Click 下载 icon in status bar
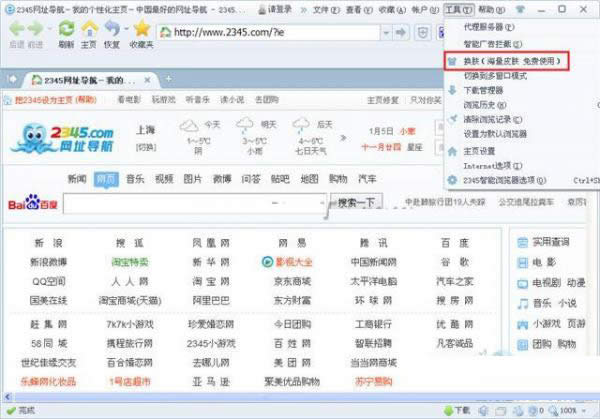 point(457,411)
